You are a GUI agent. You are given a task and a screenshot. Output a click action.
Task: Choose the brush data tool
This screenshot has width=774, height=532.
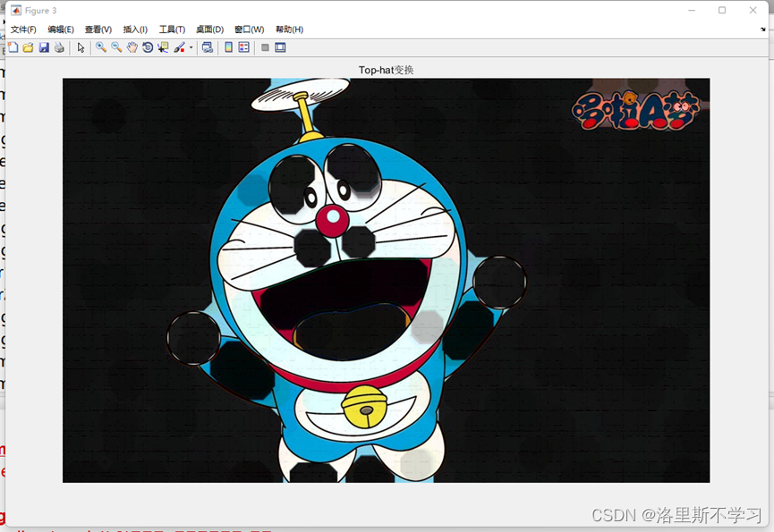179,47
